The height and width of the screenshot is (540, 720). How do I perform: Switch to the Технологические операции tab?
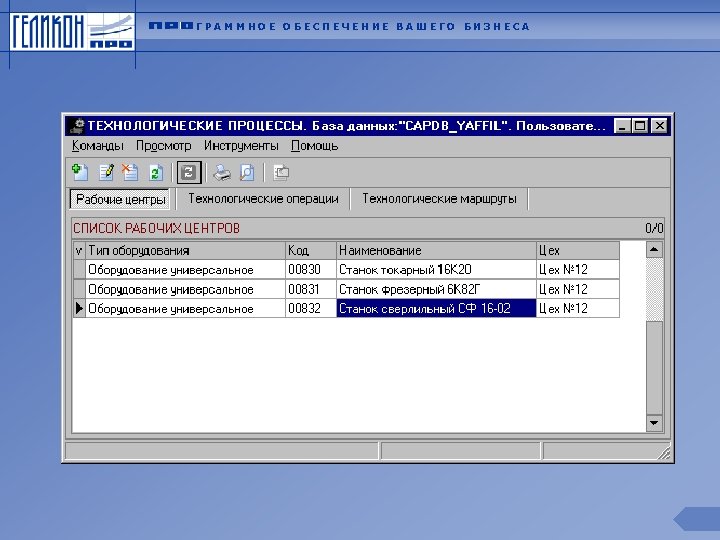(x=263, y=199)
